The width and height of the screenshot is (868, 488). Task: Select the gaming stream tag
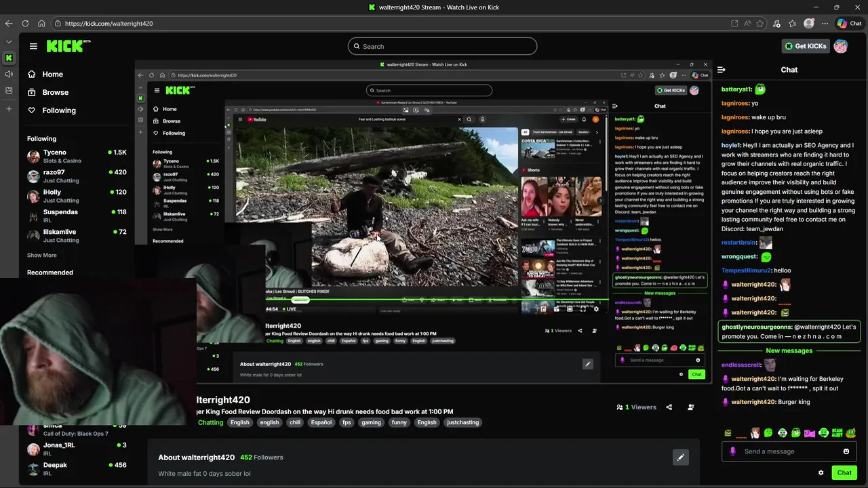pos(371,422)
